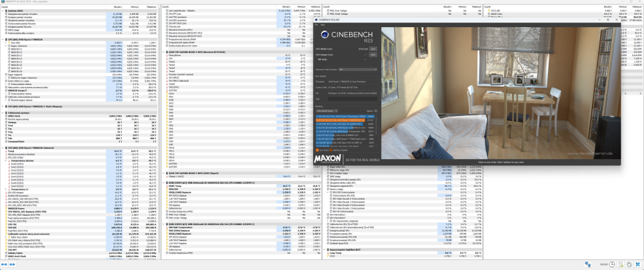The width and height of the screenshot is (644, 270).
Task: Start the CPU (Multi Core) benchmark
Action: click(373, 48)
